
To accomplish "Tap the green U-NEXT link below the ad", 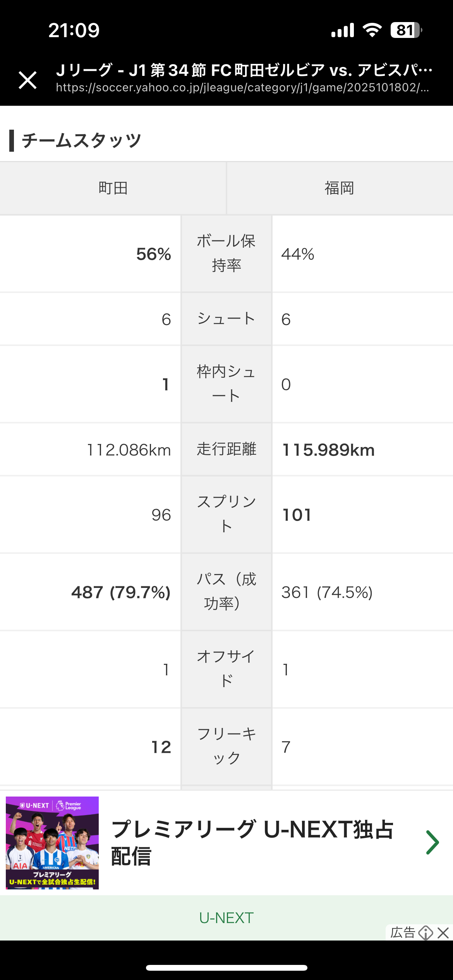I will pos(226,918).
